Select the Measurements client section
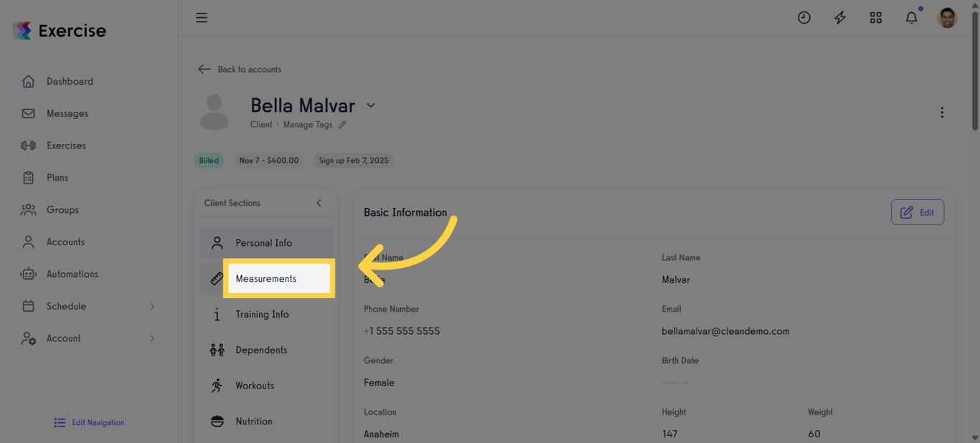 266,279
